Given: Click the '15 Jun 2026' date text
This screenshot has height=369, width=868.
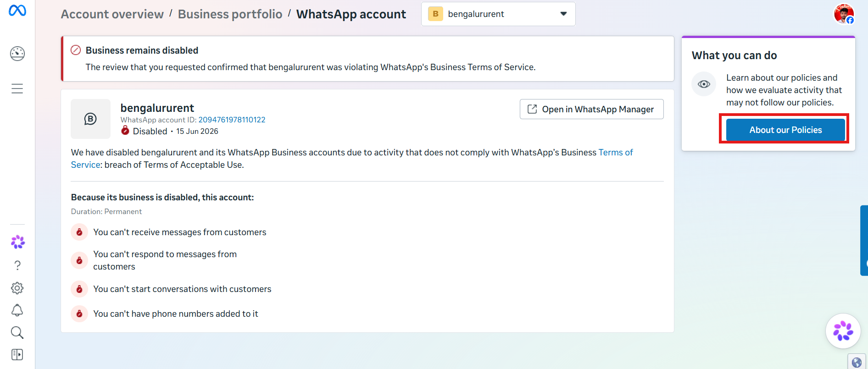Looking at the screenshot, I should click(x=197, y=131).
